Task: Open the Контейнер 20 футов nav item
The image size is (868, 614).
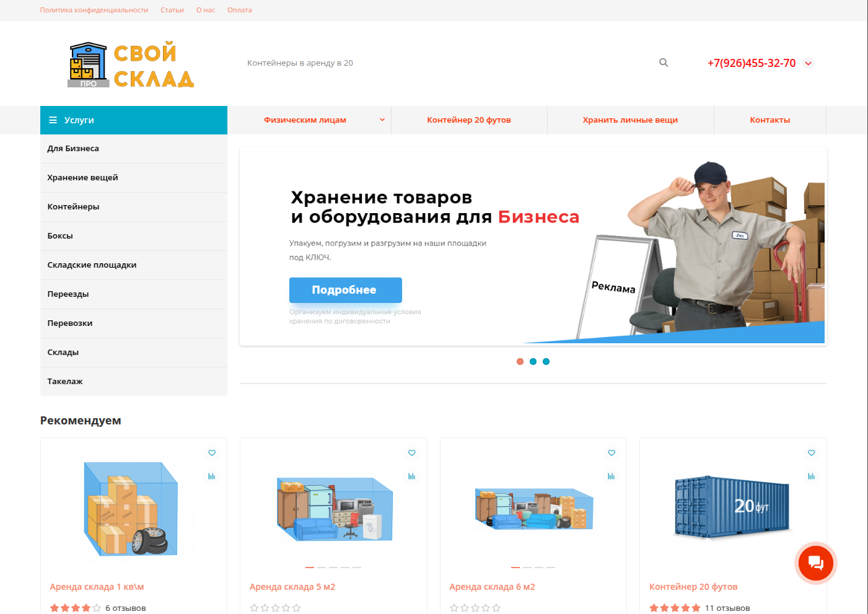Action: click(468, 120)
